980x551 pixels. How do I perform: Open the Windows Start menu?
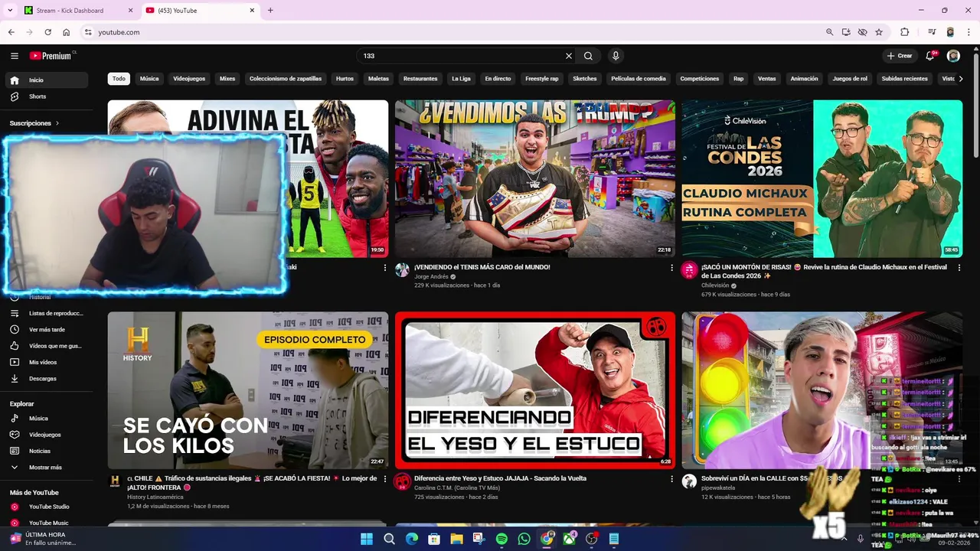(367, 539)
